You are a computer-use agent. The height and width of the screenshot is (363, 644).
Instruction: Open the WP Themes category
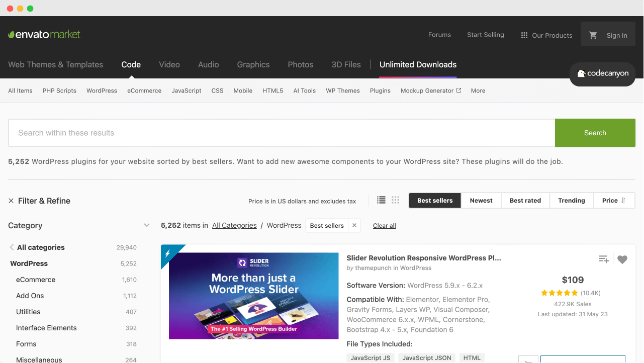[343, 91]
